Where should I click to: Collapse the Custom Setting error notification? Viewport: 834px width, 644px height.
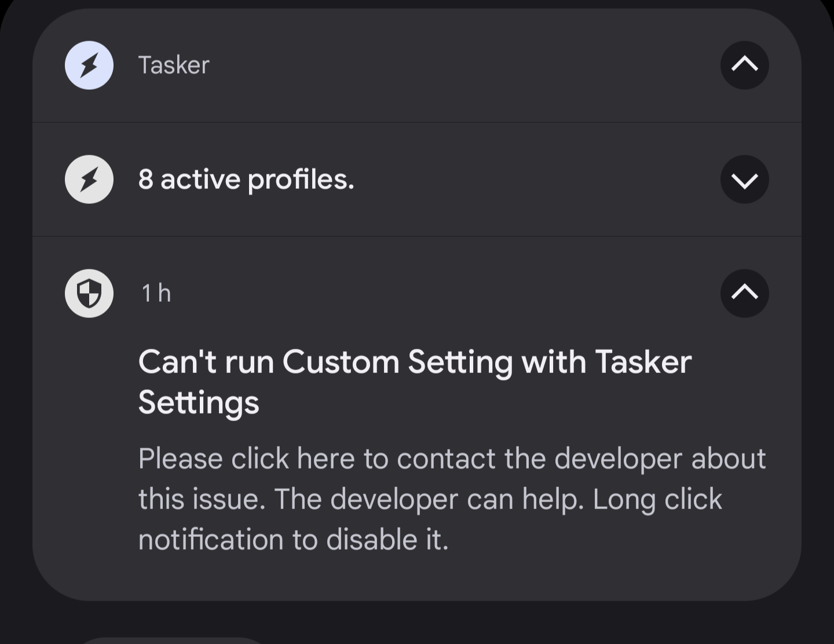[x=744, y=293]
